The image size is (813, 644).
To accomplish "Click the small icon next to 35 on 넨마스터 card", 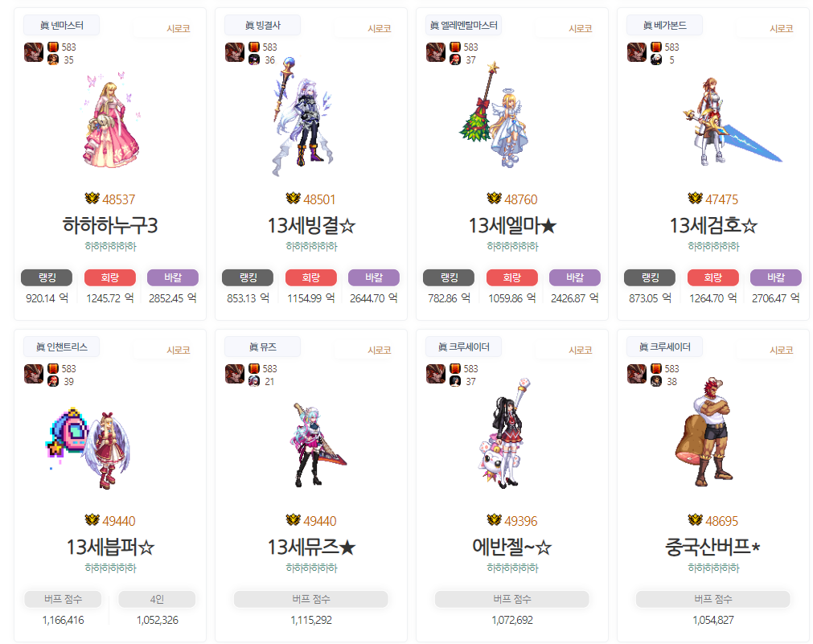I will click(x=53, y=59).
